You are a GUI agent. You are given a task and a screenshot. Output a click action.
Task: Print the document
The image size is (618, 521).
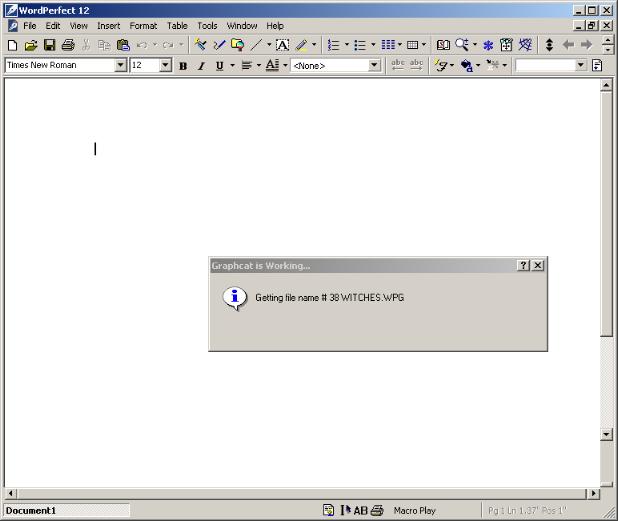(68, 45)
